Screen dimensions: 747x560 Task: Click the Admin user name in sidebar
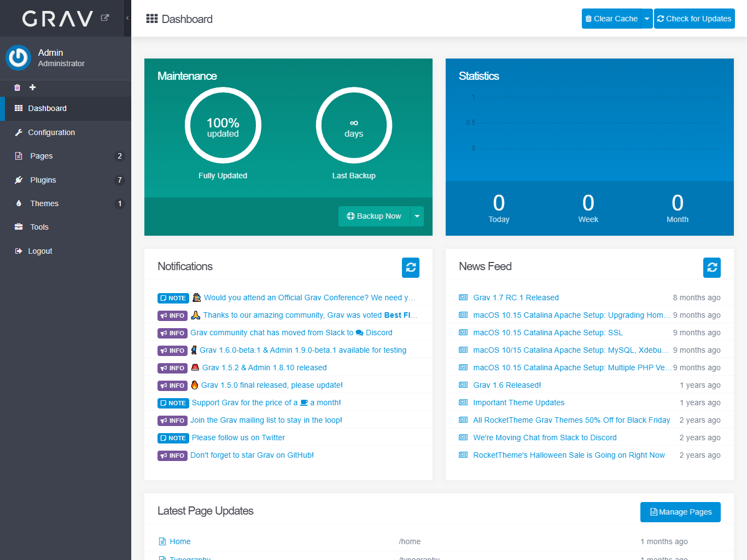point(50,52)
